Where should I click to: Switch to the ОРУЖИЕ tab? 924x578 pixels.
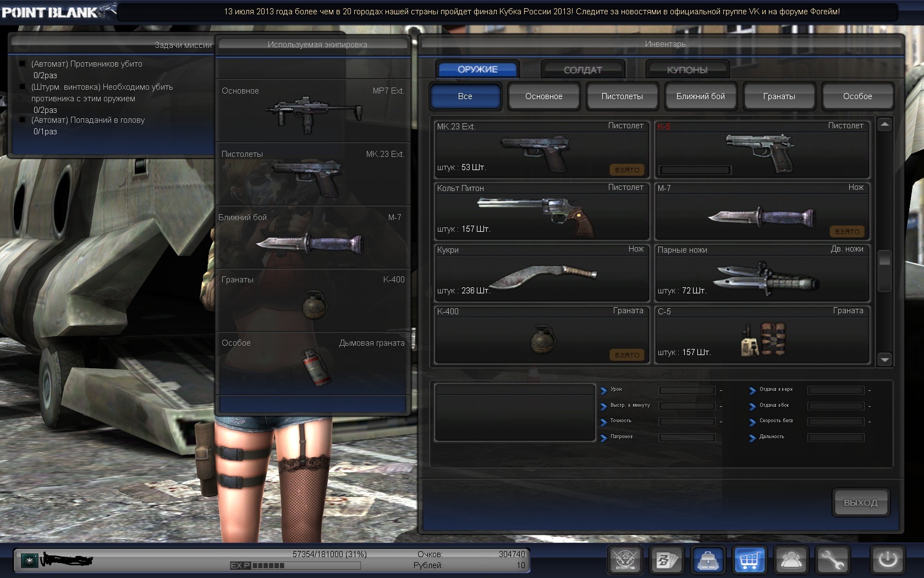tap(477, 69)
